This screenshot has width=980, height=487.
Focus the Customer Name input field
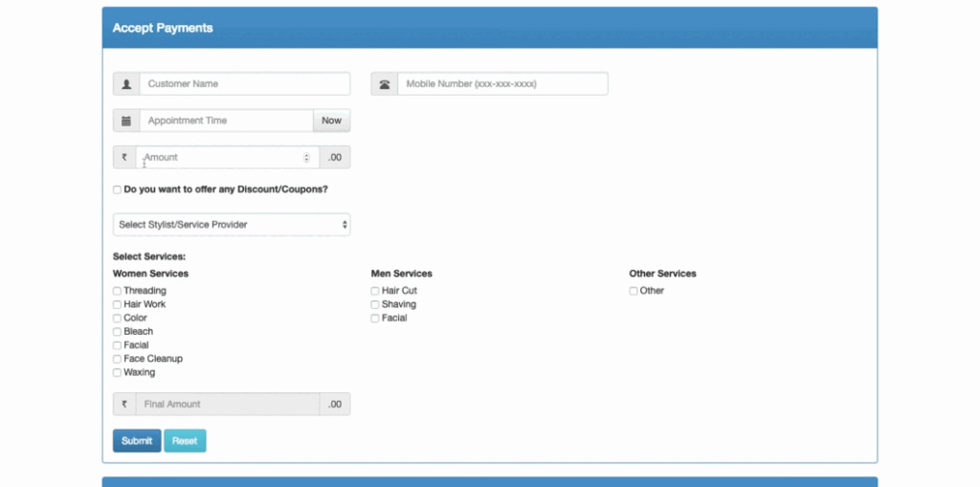coord(245,84)
